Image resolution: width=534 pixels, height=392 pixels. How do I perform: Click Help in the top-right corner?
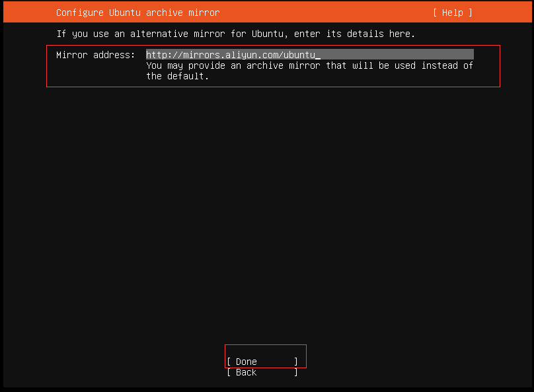[452, 12]
